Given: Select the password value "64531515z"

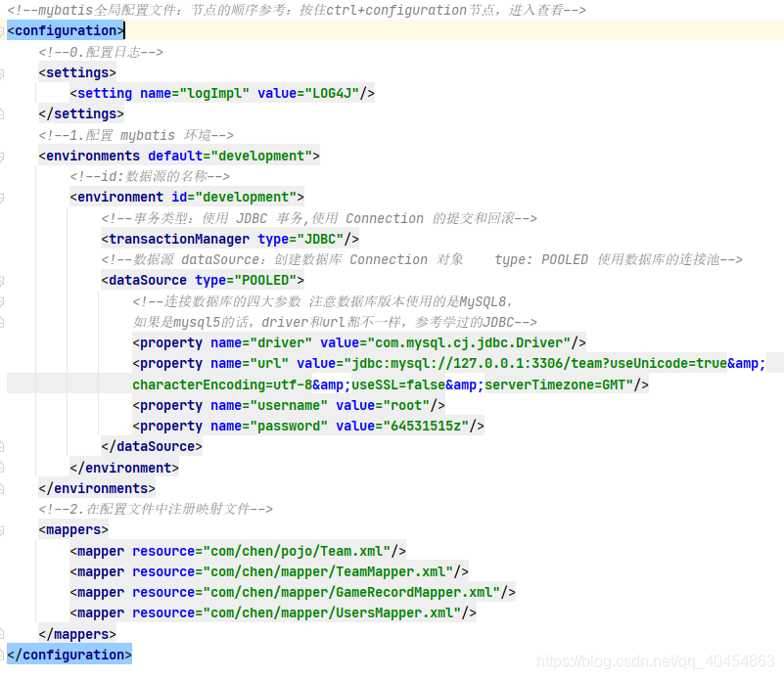Looking at the screenshot, I should point(426,427).
